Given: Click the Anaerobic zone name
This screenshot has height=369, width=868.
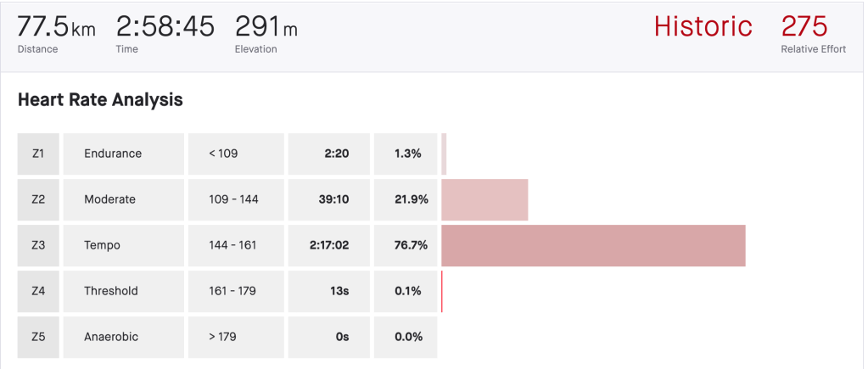Looking at the screenshot, I should [111, 337].
